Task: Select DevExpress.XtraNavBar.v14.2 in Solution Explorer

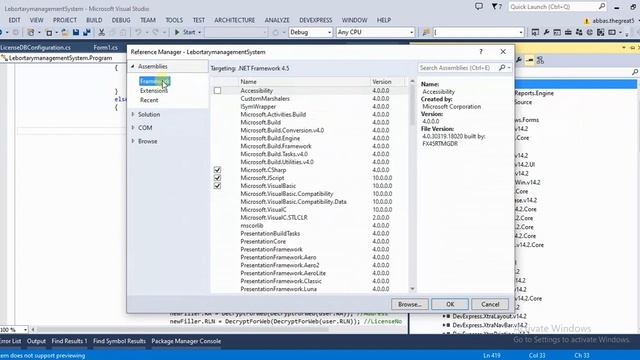Action: (489, 325)
